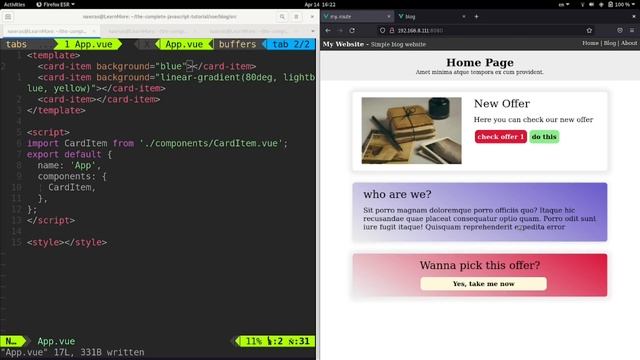Switch to the 'blog' Firefox tab
This screenshot has height=360, width=640.
tap(433, 17)
